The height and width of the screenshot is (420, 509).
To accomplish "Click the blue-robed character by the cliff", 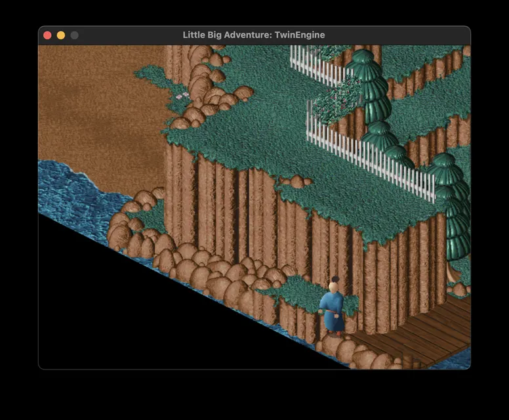I will click(333, 306).
